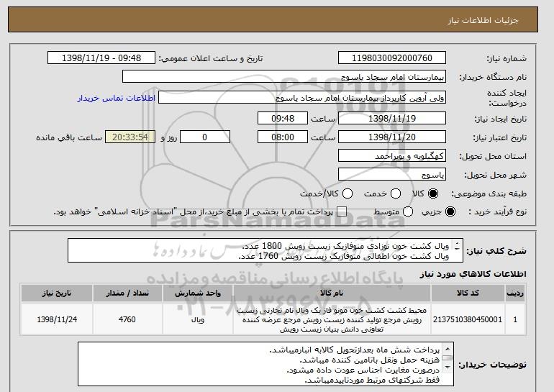
Task: Click the شماره نیاز number field
Action: [x=392, y=58]
